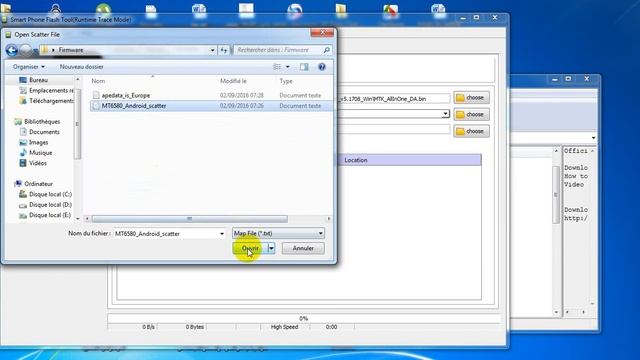Expand the Nom du fichier dropdown

[x=222, y=234]
